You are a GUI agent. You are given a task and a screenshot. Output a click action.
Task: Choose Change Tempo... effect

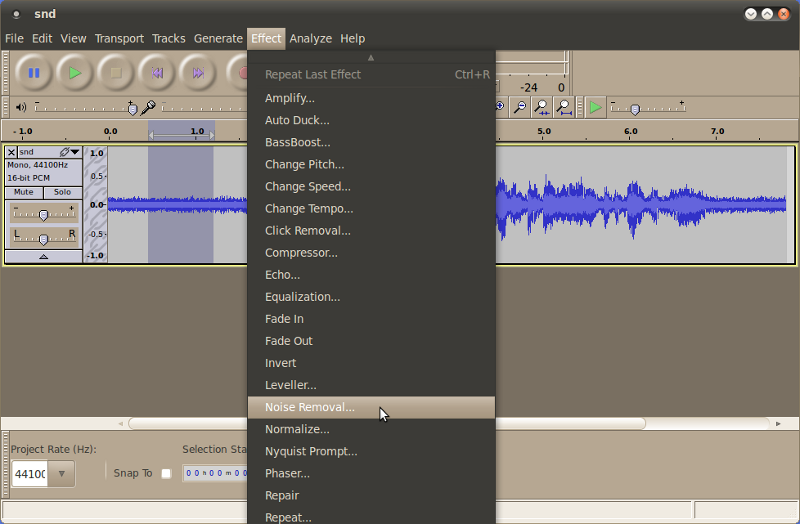tap(371, 209)
